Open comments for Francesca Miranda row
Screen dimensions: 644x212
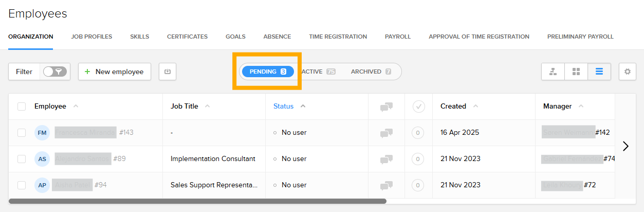387,133
